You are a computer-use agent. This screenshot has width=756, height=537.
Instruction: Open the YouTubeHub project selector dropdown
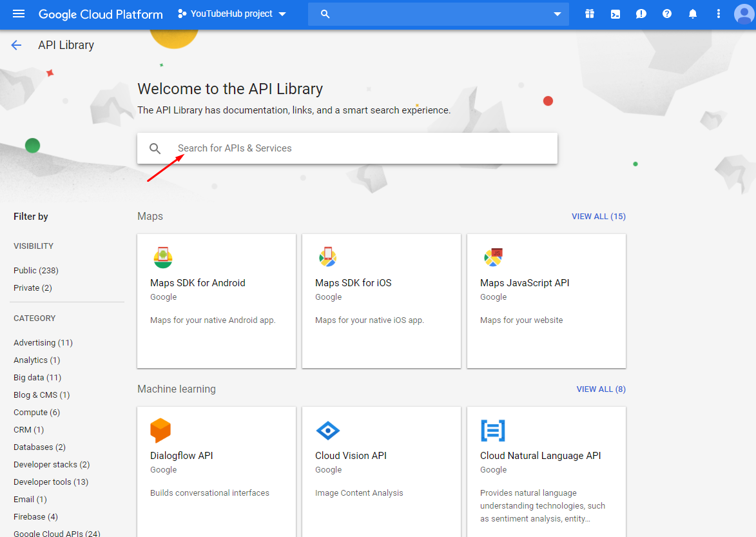[232, 13]
